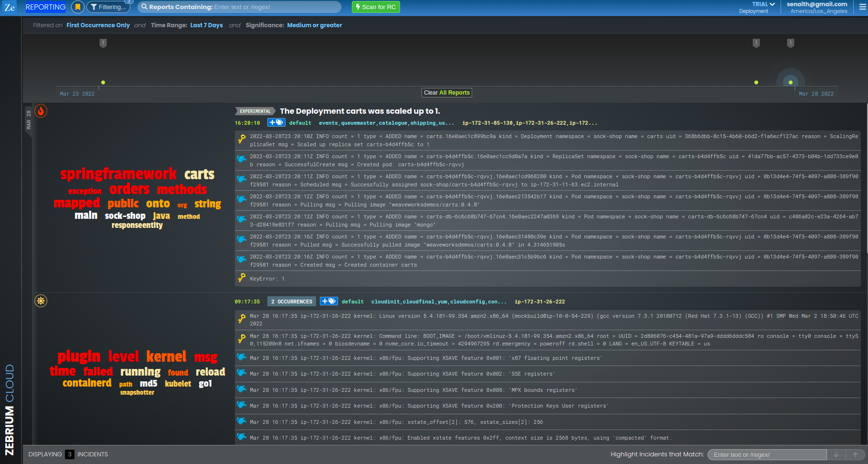This screenshot has width=868, height=464.
Task: Click the flame significance icon of carts incident
Action: click(41, 111)
